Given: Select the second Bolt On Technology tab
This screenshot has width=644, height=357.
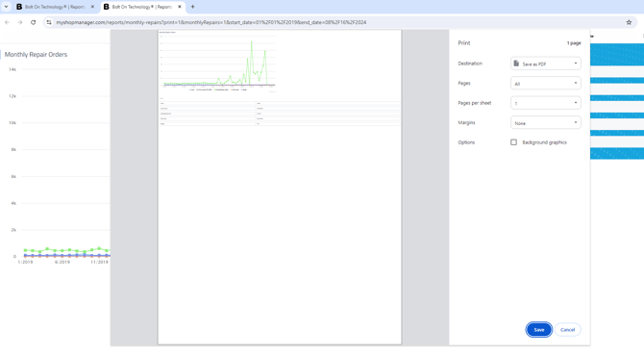Looking at the screenshot, I should pyautogui.click(x=141, y=7).
